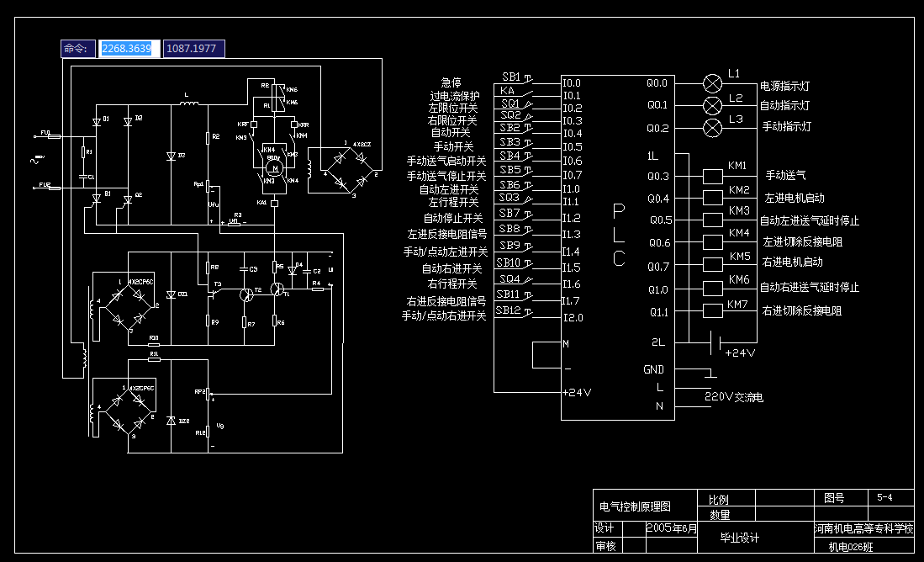The image size is (924, 562).
Task: Click the 手动/点动左进开关 label
Action: (445, 252)
